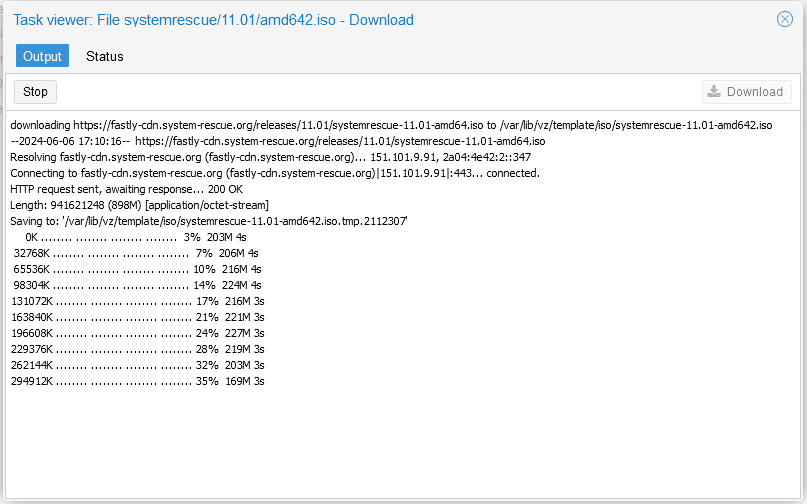The image size is (807, 504).
Task: Click the 131072K 17% progress line
Action: pyautogui.click(x=137, y=301)
